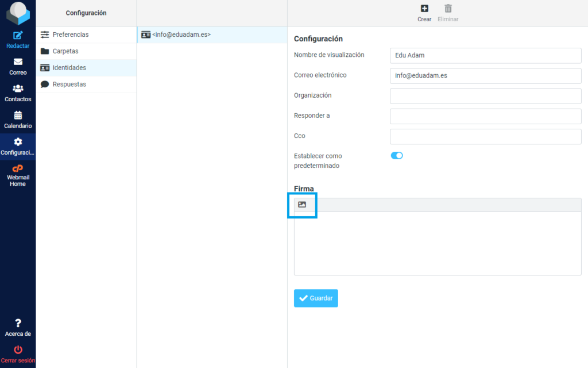Toggle Establecer como predeterminado switch
Image resolution: width=588 pixels, height=368 pixels.
point(397,155)
